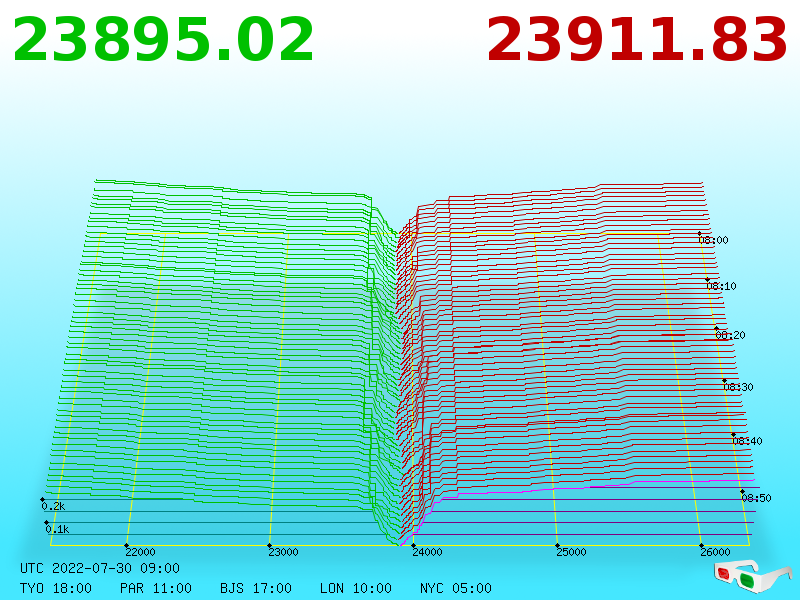Click the 08:40 time marker
This screenshot has height=600, width=800.
(747, 441)
